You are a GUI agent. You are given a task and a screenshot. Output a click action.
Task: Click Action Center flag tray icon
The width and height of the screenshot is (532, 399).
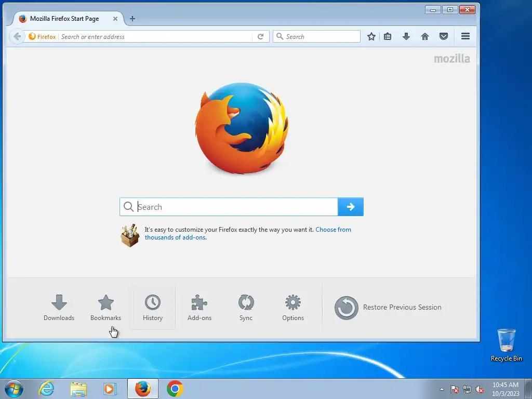(455, 389)
